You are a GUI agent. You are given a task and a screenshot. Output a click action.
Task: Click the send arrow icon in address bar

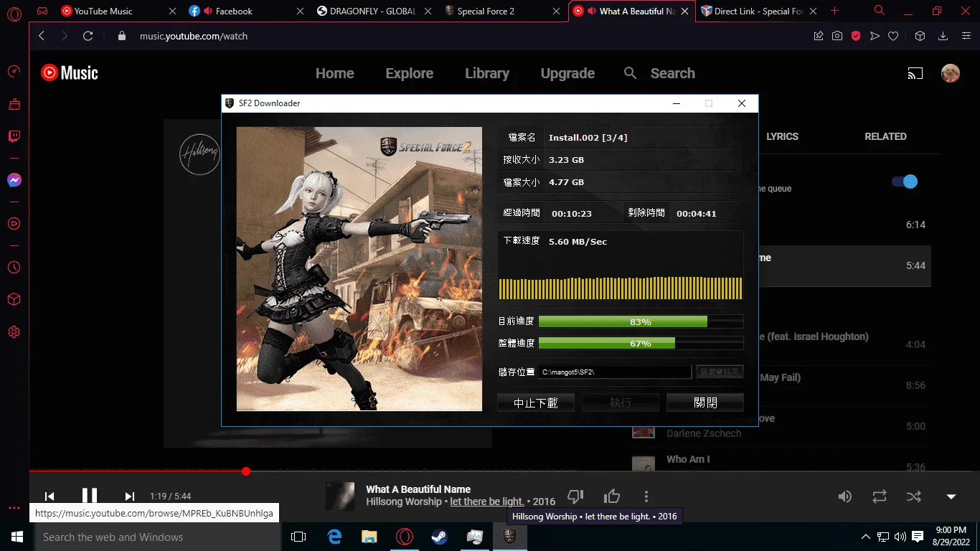[875, 36]
